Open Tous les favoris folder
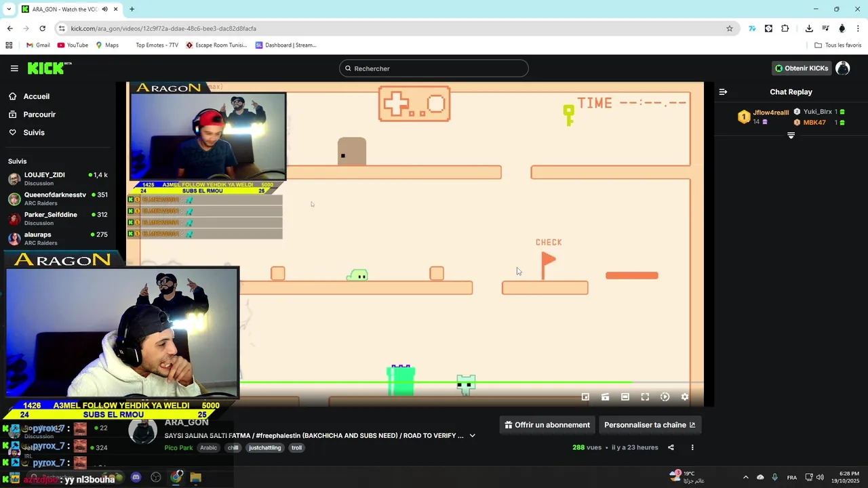Viewport: 868px width, 488px height. pos(838,45)
